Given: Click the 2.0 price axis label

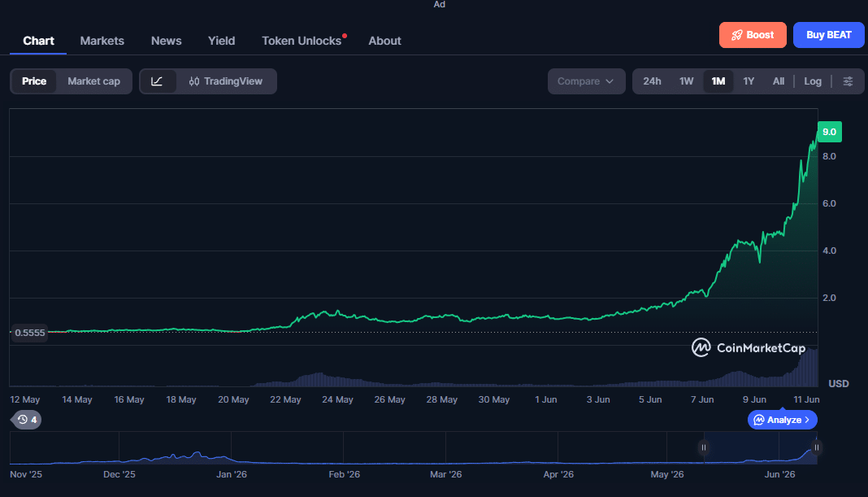Looking at the screenshot, I should 829,298.
